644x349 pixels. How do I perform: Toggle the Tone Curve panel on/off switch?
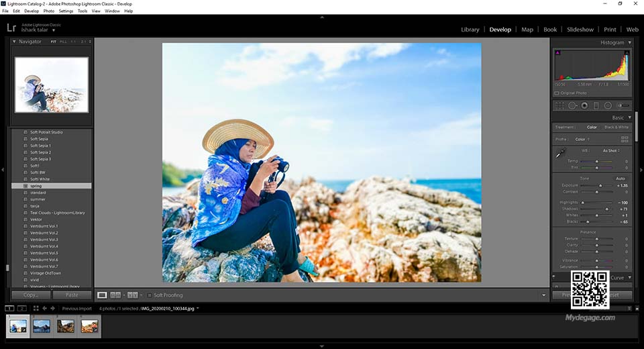coord(553,277)
